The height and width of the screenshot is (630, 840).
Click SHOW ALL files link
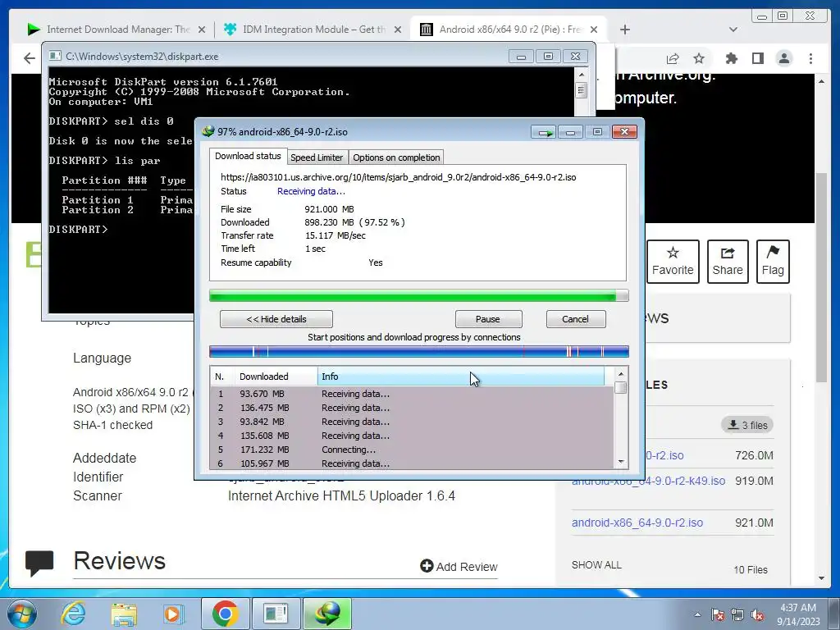coord(596,565)
